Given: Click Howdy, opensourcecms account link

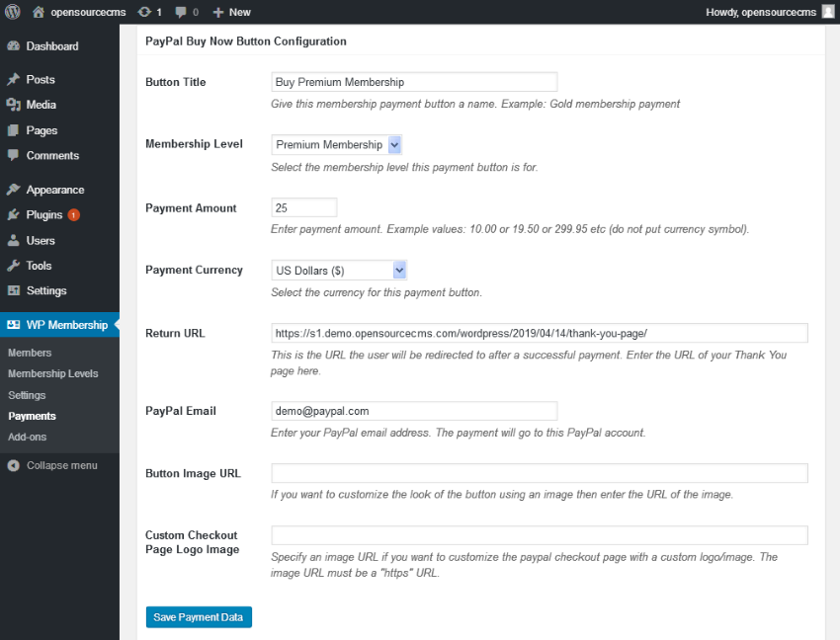Looking at the screenshot, I should pyautogui.click(x=761, y=12).
